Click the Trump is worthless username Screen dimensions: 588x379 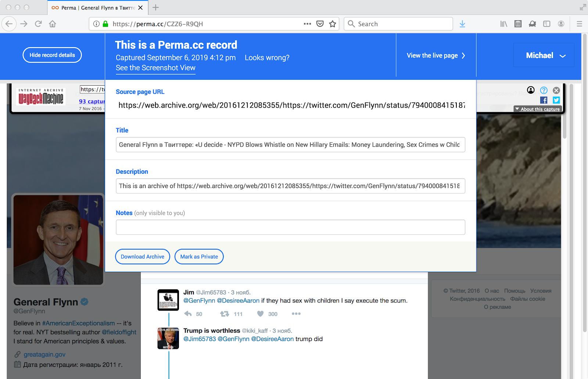(x=212, y=331)
